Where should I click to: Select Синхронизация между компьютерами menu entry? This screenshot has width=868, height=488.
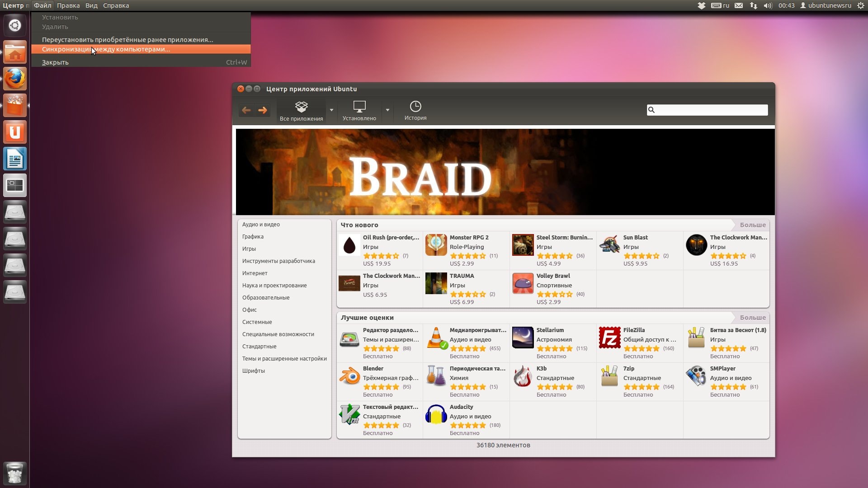(x=141, y=49)
